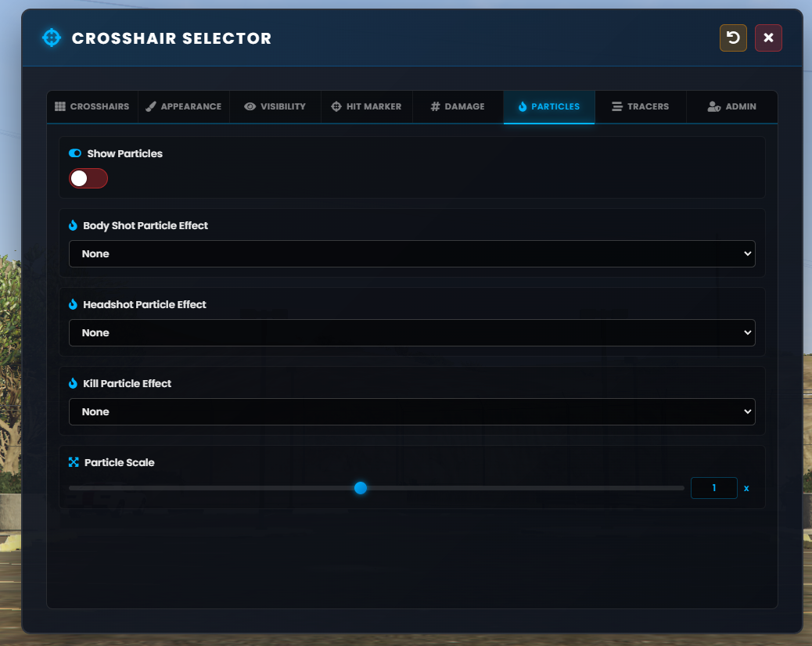812x646 pixels.
Task: Open the Visibility tab with eye icon
Action: [275, 106]
